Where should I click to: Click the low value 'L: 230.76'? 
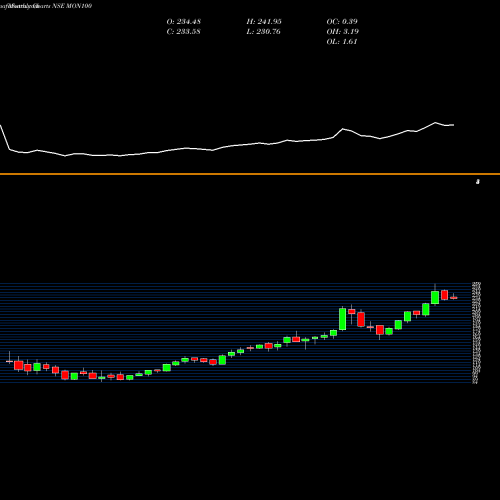[264, 31]
